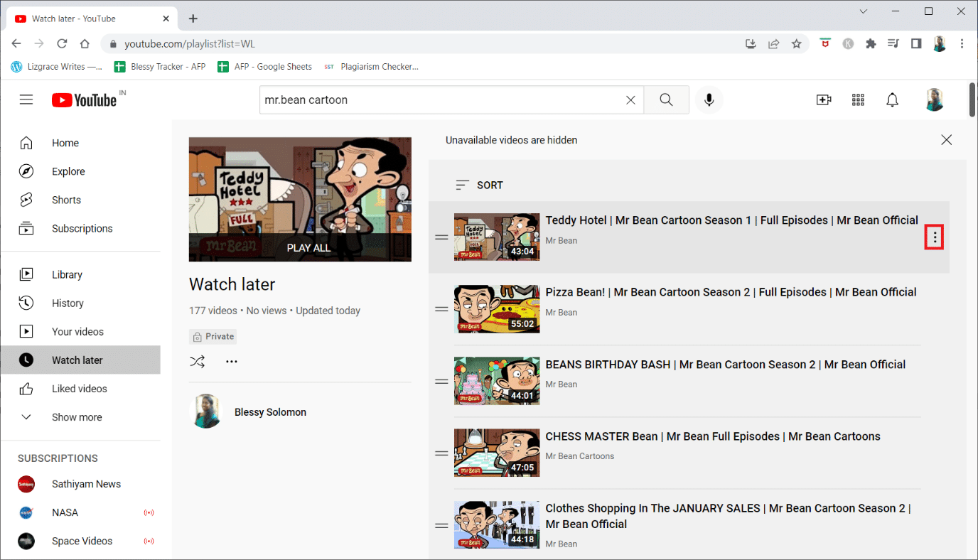Open the YouTube apps grid icon
Screen dimensions: 978x560
coord(858,100)
